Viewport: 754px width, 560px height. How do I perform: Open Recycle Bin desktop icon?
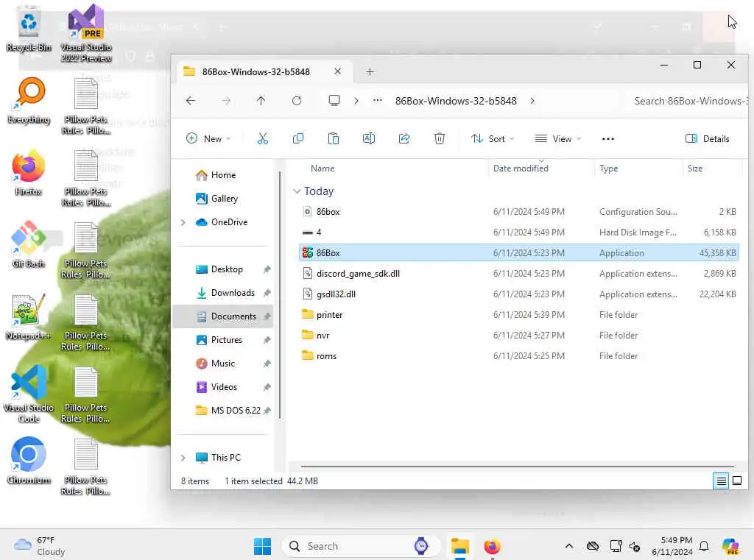point(29,29)
